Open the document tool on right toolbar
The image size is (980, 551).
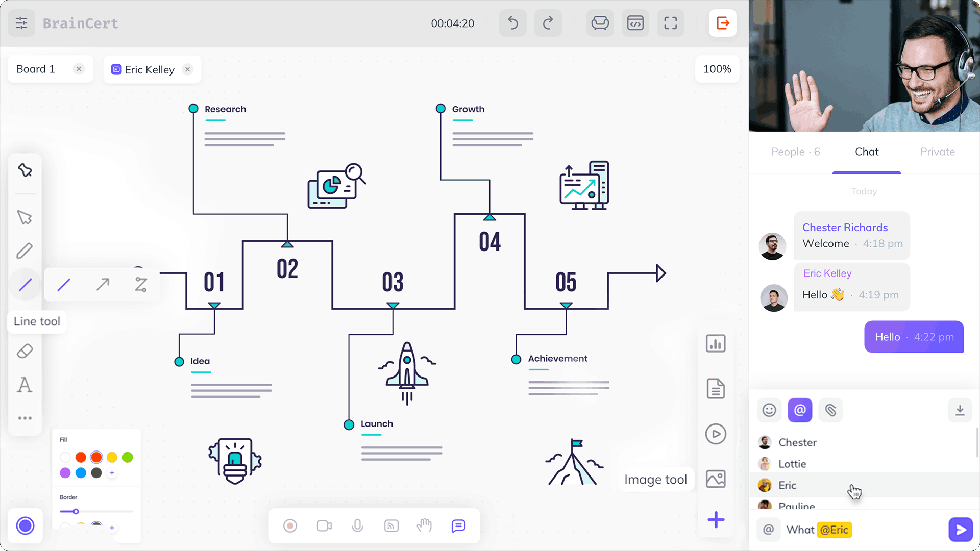tap(716, 389)
